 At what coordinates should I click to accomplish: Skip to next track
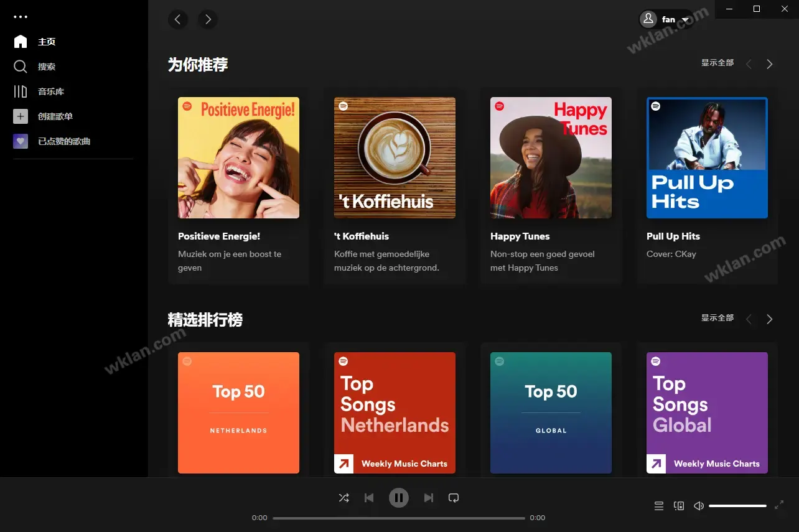pos(429,498)
